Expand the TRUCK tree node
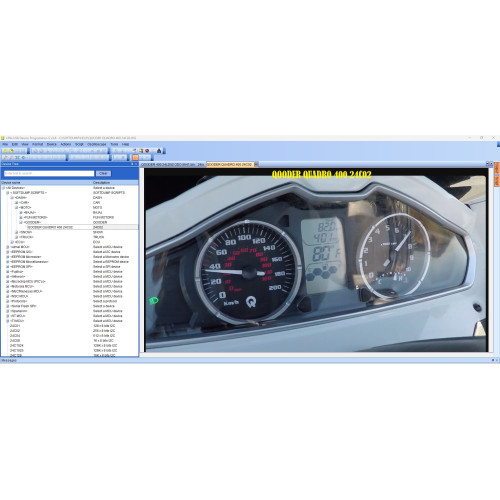Image resolution: width=500 pixels, height=500 pixels. (16, 237)
